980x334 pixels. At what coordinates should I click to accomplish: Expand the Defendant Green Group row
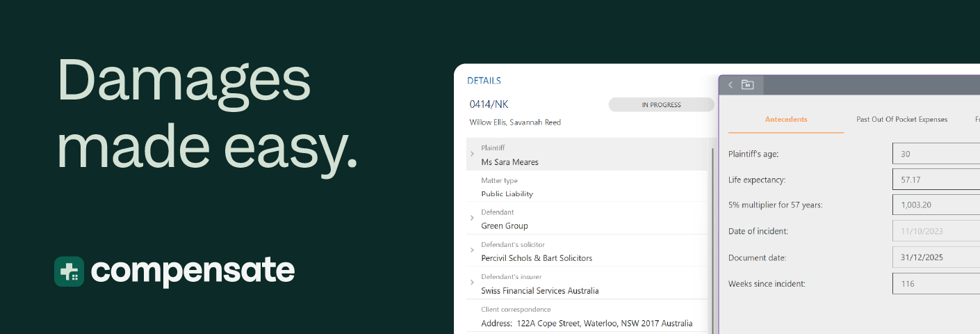[473, 218]
